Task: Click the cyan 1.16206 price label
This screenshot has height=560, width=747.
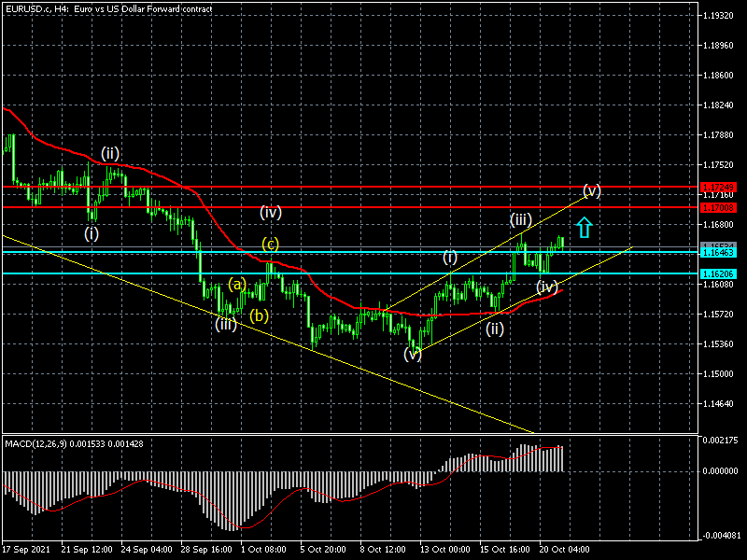Action: (719, 273)
